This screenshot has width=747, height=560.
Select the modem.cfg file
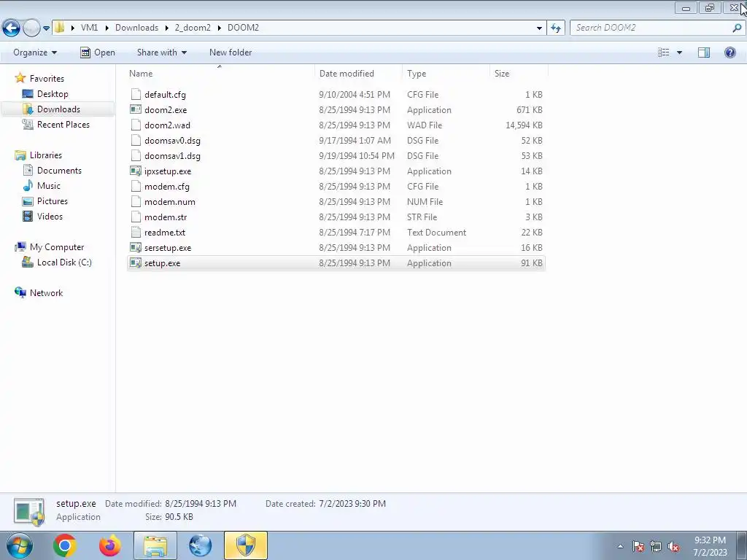[x=167, y=186]
